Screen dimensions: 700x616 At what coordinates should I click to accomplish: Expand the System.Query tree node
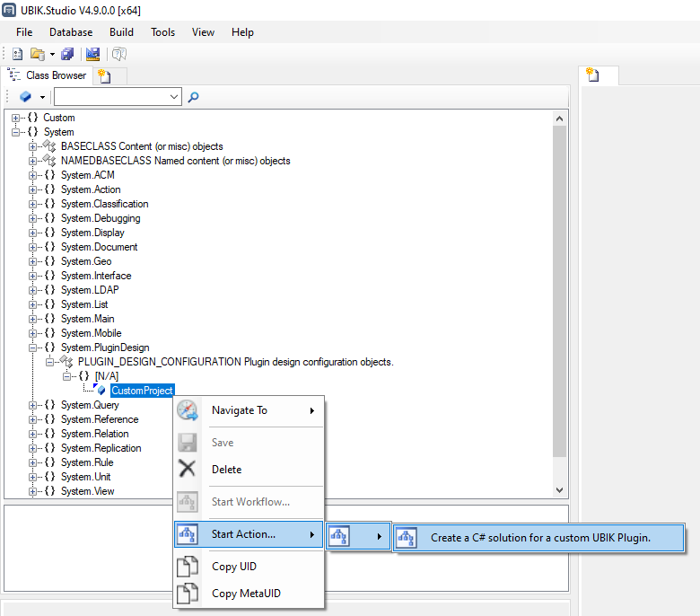point(33,405)
